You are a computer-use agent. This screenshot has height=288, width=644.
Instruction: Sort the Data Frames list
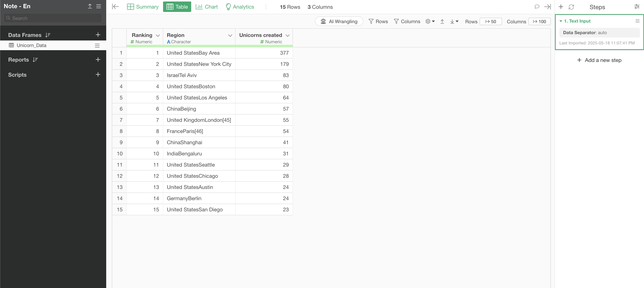[48, 35]
